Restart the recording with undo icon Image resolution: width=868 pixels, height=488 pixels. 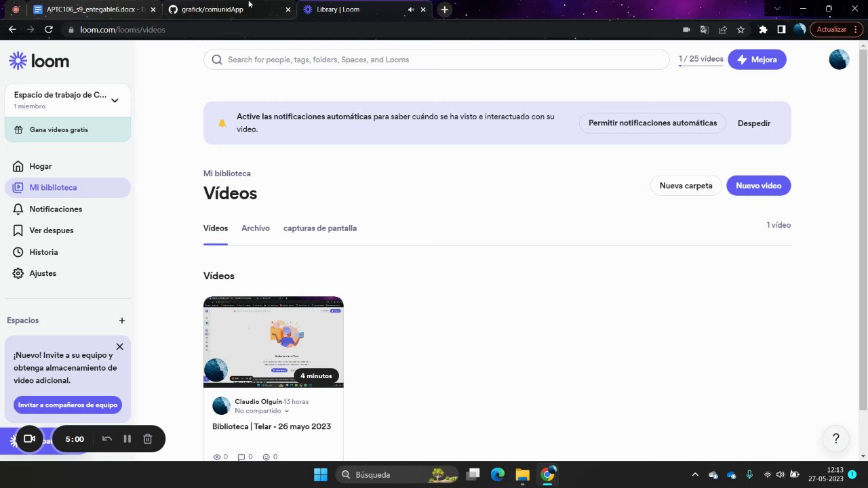coord(107,439)
